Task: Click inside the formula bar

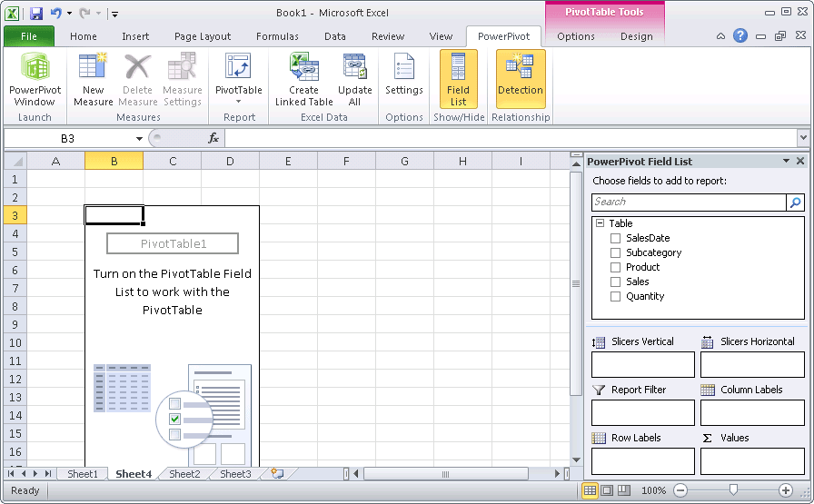Action: coord(511,138)
